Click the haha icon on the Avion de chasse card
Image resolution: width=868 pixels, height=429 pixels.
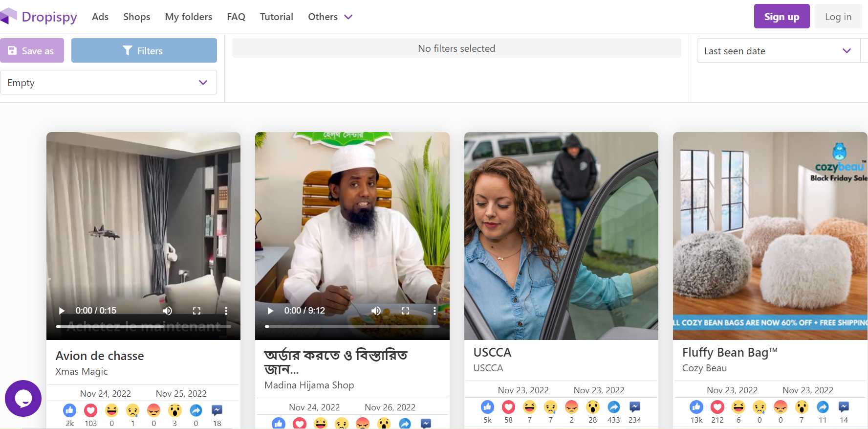(112, 410)
